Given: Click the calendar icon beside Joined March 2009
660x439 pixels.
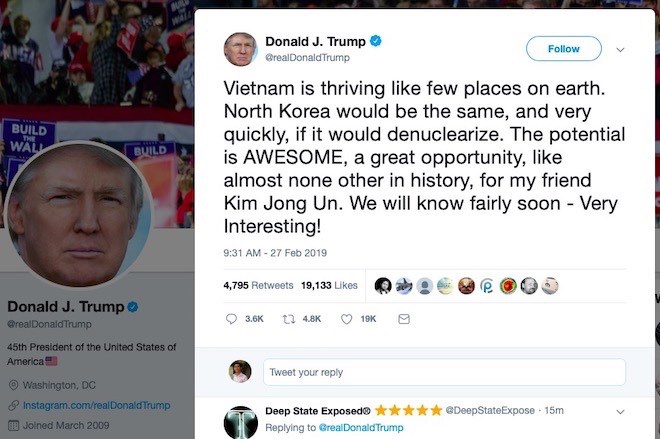Looking at the screenshot, I should click(14, 426).
